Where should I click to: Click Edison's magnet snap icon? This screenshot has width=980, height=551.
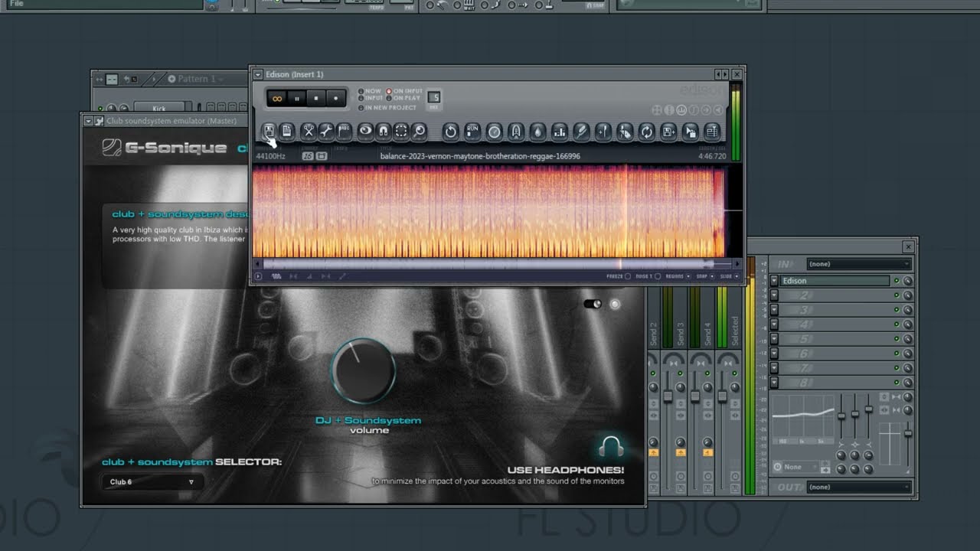(384, 132)
